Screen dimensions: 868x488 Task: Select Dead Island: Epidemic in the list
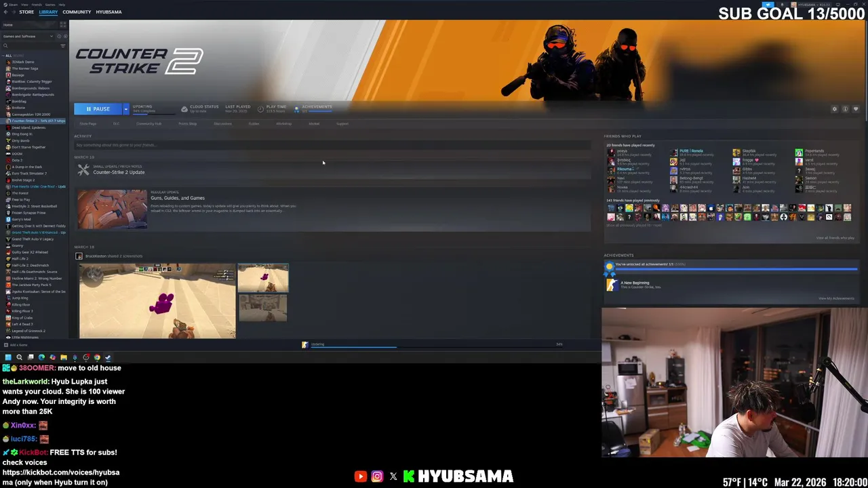point(28,127)
